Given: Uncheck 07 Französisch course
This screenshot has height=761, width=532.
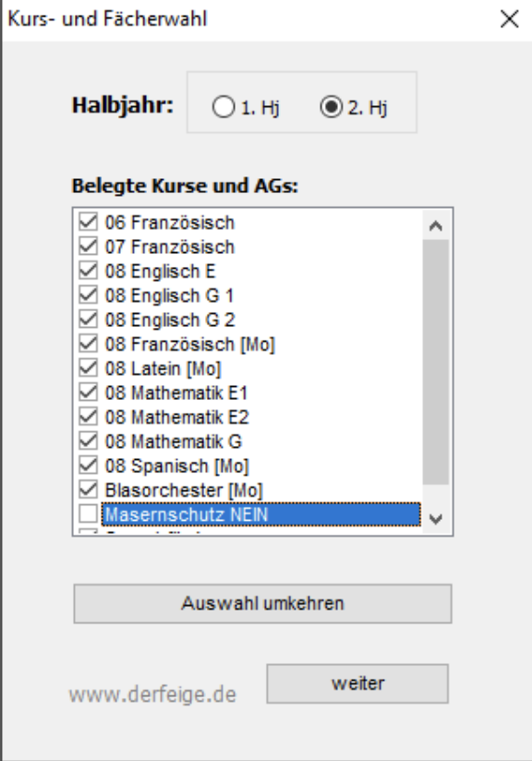Looking at the screenshot, I should (89, 246).
